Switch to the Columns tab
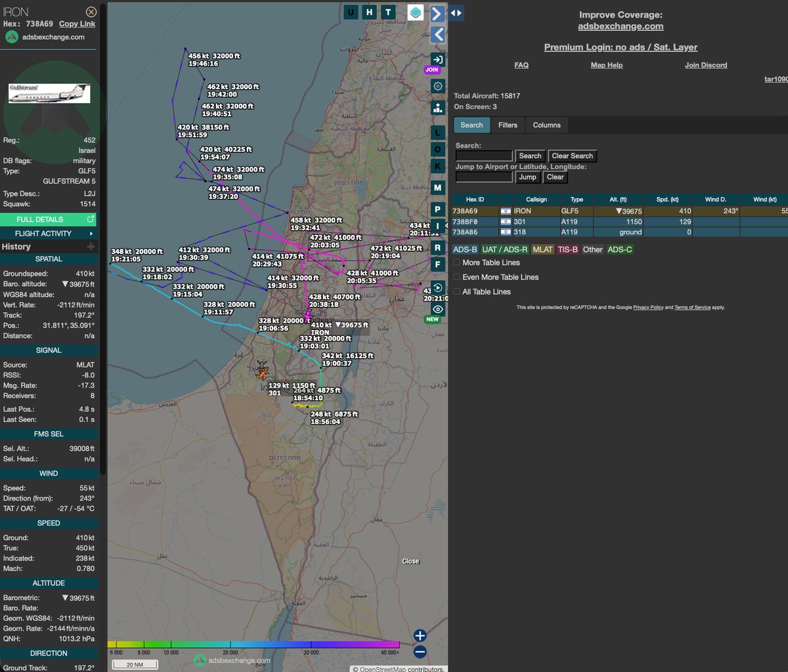This screenshot has width=788, height=672. [547, 125]
